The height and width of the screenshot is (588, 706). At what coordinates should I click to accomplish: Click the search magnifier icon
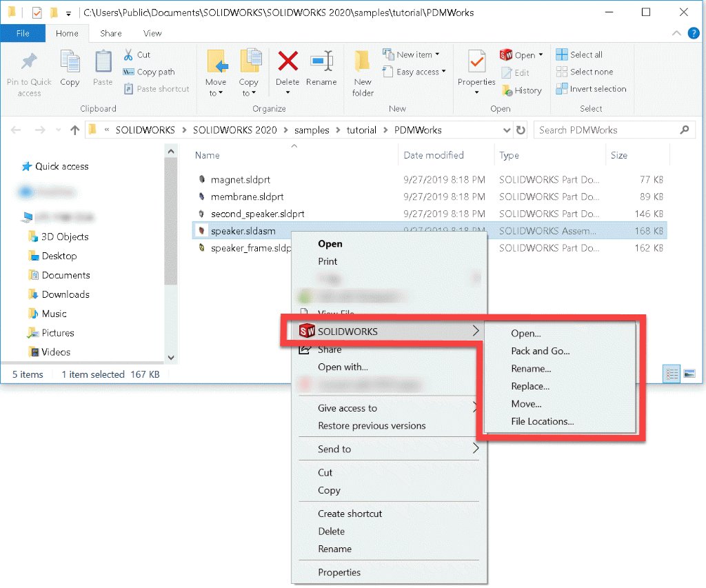685,130
